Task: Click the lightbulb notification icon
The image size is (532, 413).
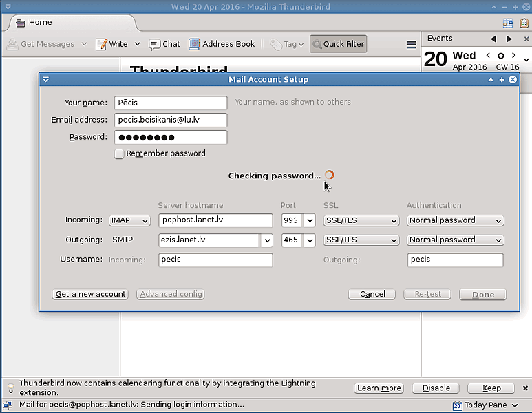Action: (x=11, y=388)
